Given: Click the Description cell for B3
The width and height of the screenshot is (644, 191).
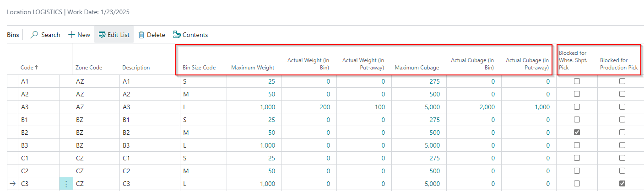Looking at the screenshot, I should pos(128,145).
